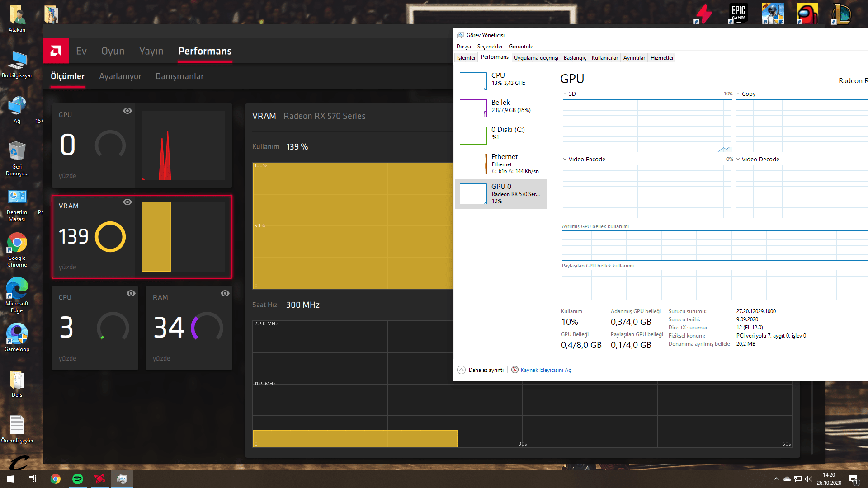
Task: Switch to the Oyun tab
Action: [x=113, y=51]
